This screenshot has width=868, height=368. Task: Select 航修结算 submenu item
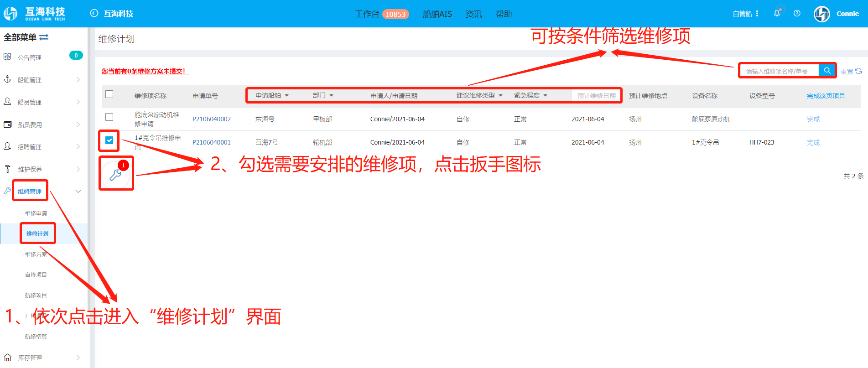[36, 336]
